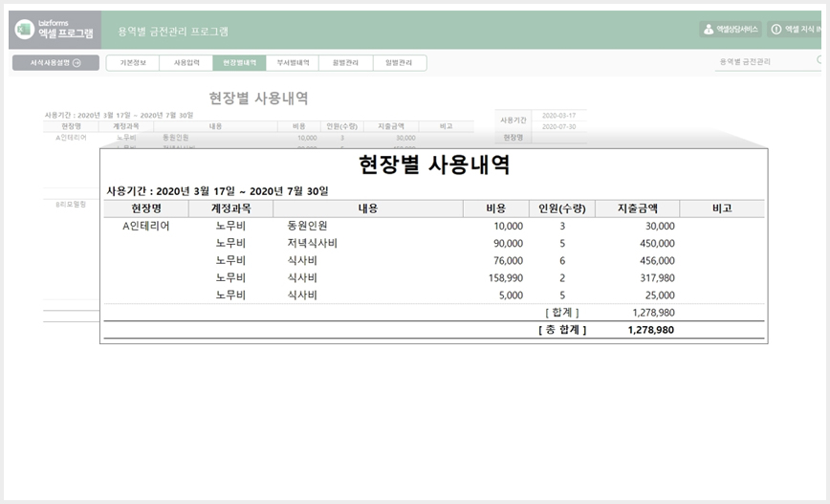This screenshot has width=830, height=504.
Task: Click the person icon for 엑셀상담서비스
Action: pos(709,30)
